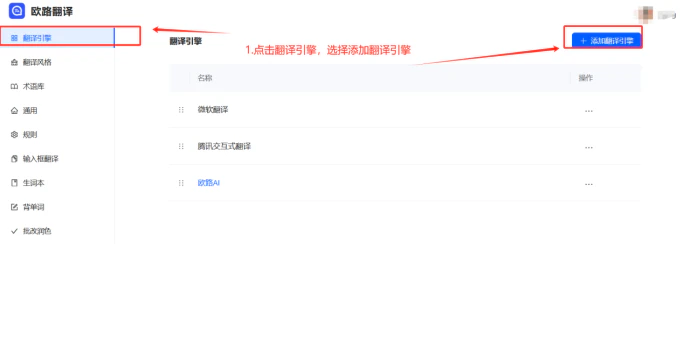Open 批改润色 checkmark item in sidebar
The height and width of the screenshot is (364, 690).
(x=57, y=231)
